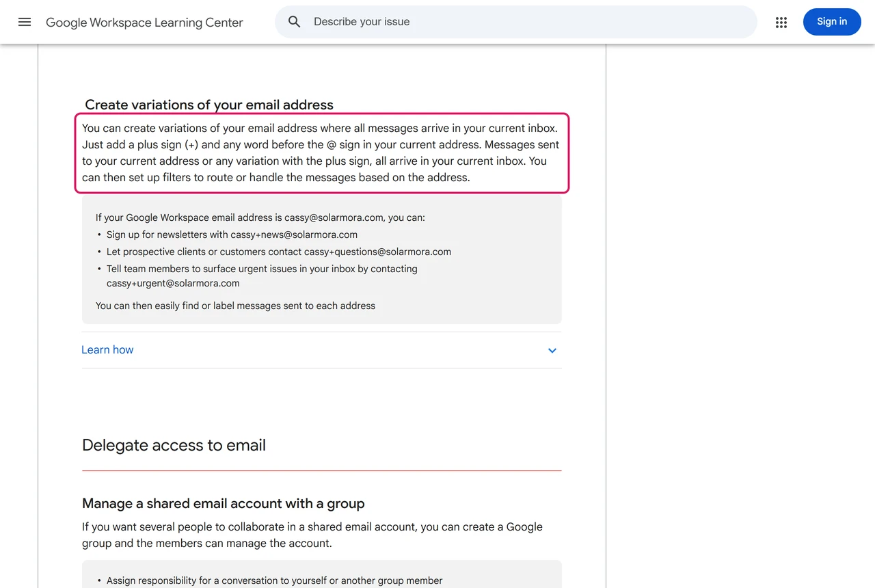This screenshot has height=588, width=875.
Task: Click the Create variations of your email address heading
Action: [x=209, y=105]
